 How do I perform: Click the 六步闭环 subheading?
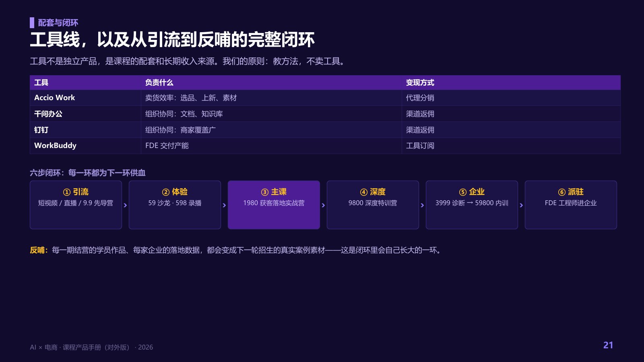[x=88, y=173]
